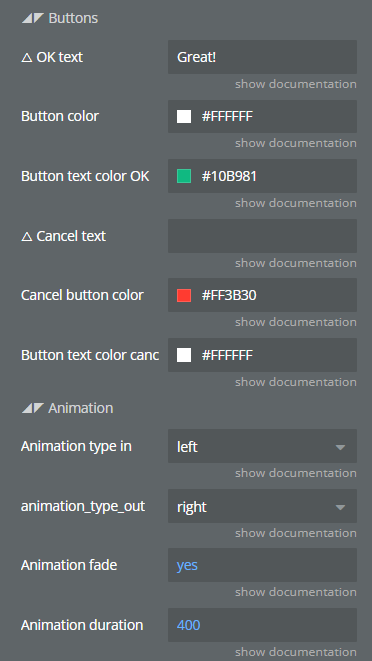This screenshot has height=661, width=372.
Task: Click the warning triangle beside OK text
Action: [x=27, y=57]
